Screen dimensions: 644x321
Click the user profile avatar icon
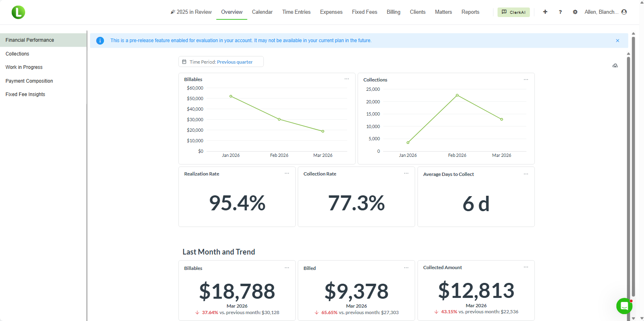tap(624, 12)
